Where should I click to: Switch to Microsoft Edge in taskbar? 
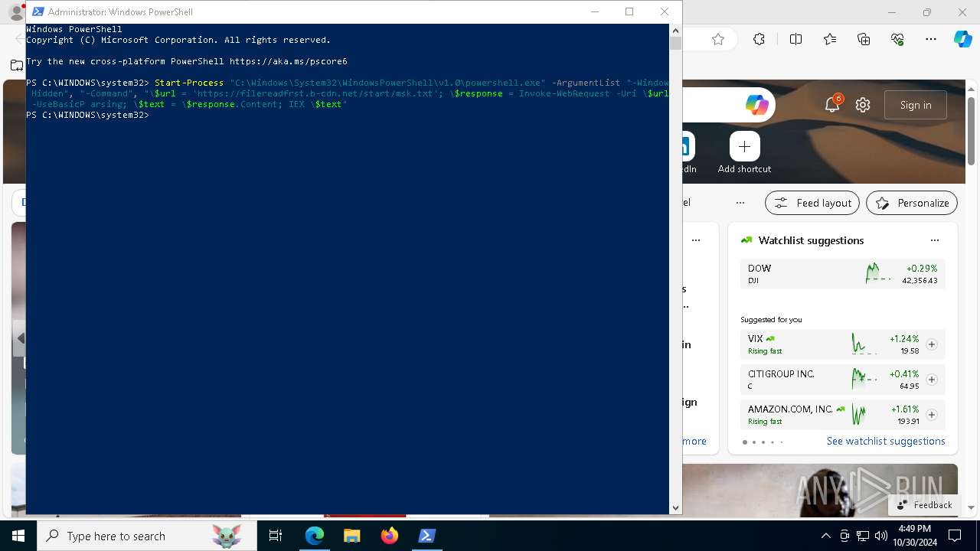(x=314, y=536)
